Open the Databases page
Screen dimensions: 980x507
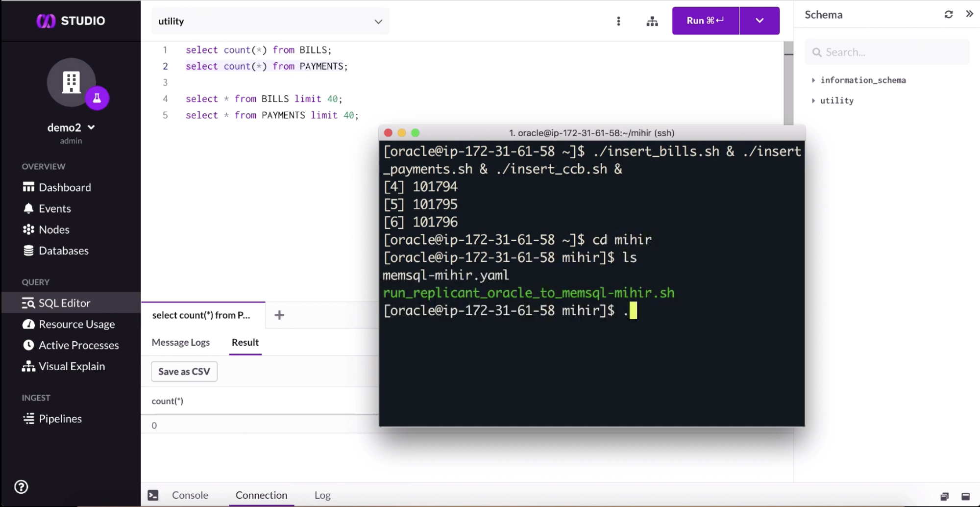pos(64,251)
